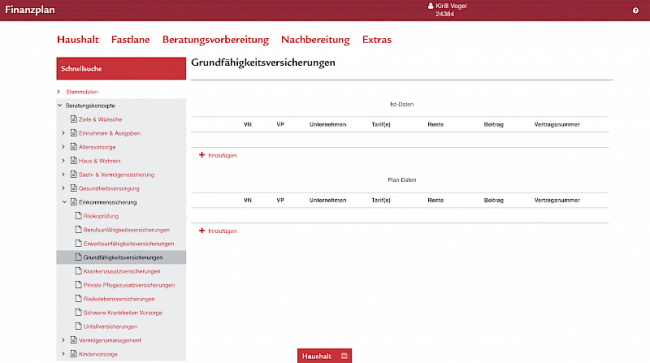The image size is (650, 363).
Task: Open Unfallversicherungen in the sidebar
Action: tap(110, 327)
